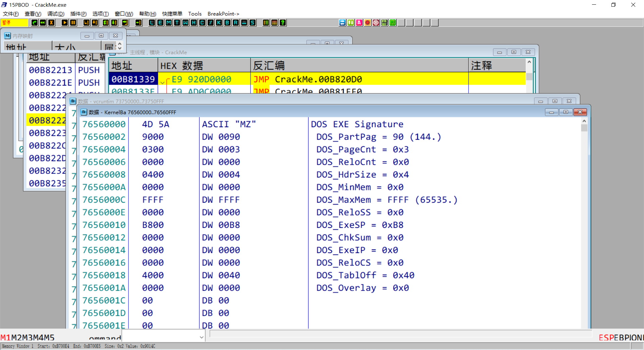Screen dimensions: 644x350
Task: Open the 选项(T) menu
Action: pyautogui.click(x=101, y=14)
